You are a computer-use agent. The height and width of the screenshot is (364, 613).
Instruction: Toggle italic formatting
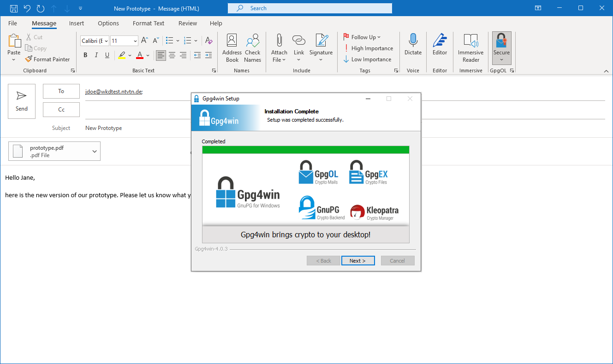96,55
